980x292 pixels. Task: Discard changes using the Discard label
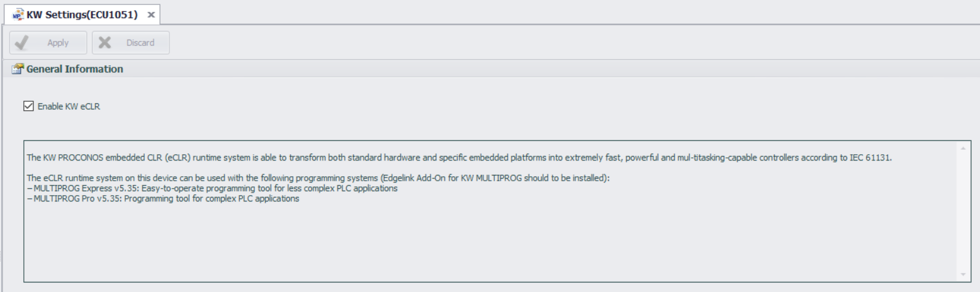[x=140, y=43]
